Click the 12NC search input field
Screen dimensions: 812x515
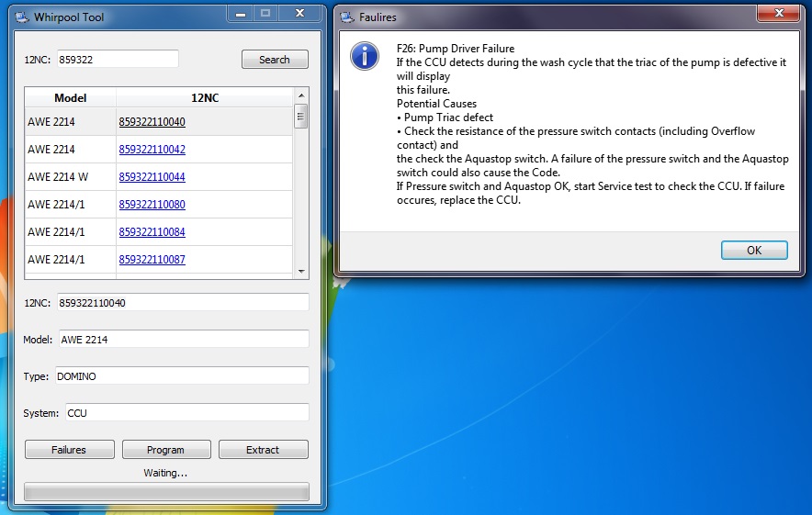click(117, 59)
